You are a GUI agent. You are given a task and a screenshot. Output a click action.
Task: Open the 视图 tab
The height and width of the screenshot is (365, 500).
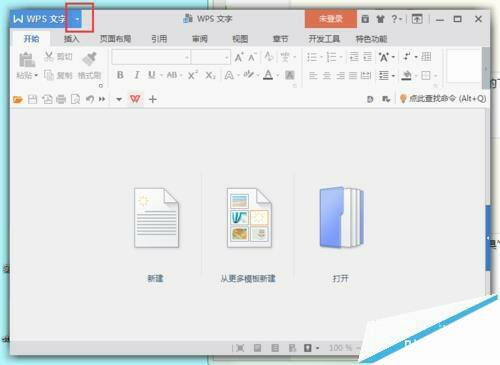pyautogui.click(x=240, y=39)
